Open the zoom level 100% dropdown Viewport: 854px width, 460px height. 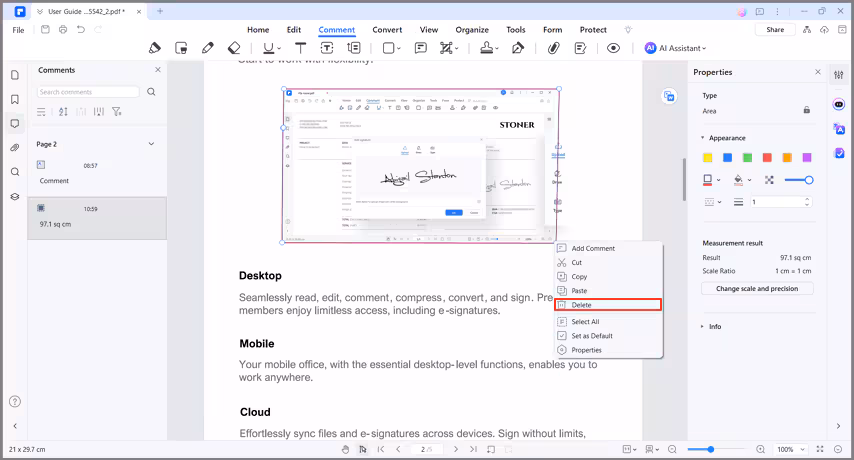click(x=790, y=450)
